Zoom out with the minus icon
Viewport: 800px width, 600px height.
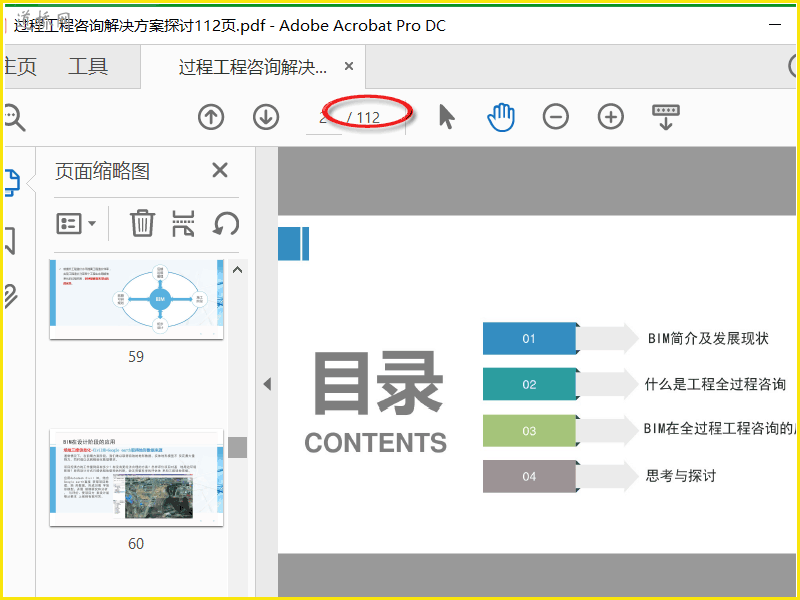tap(556, 117)
